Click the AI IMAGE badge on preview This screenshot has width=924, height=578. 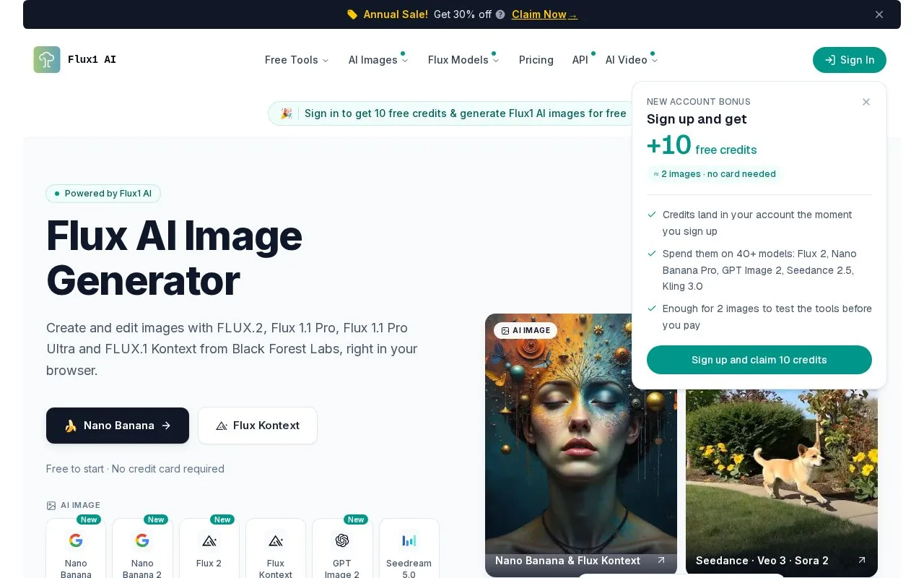point(526,330)
